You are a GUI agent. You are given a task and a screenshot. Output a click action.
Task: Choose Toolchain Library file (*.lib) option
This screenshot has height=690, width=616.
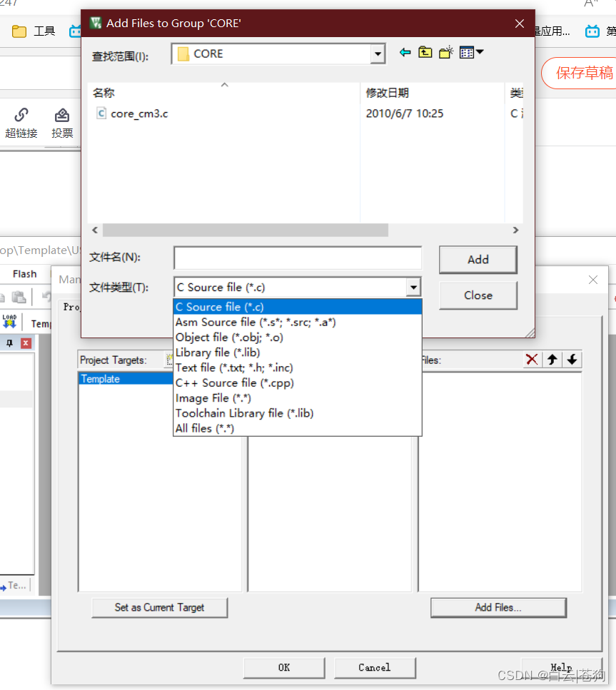point(298,413)
